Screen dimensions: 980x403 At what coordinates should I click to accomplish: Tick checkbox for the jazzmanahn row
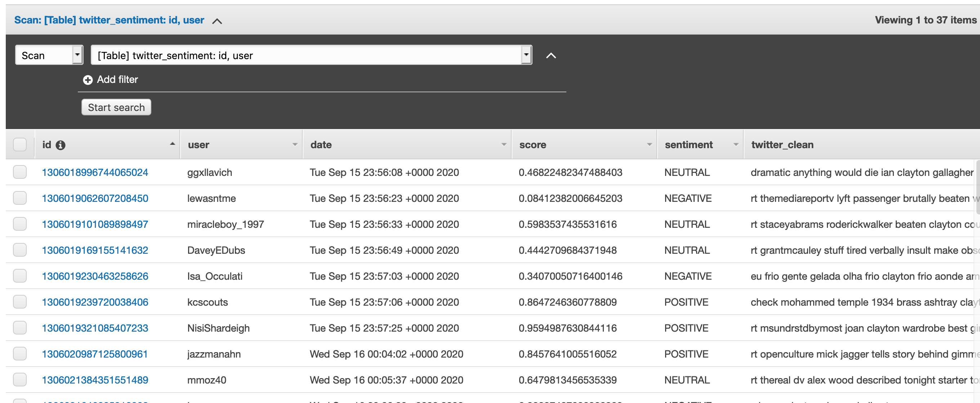20,354
